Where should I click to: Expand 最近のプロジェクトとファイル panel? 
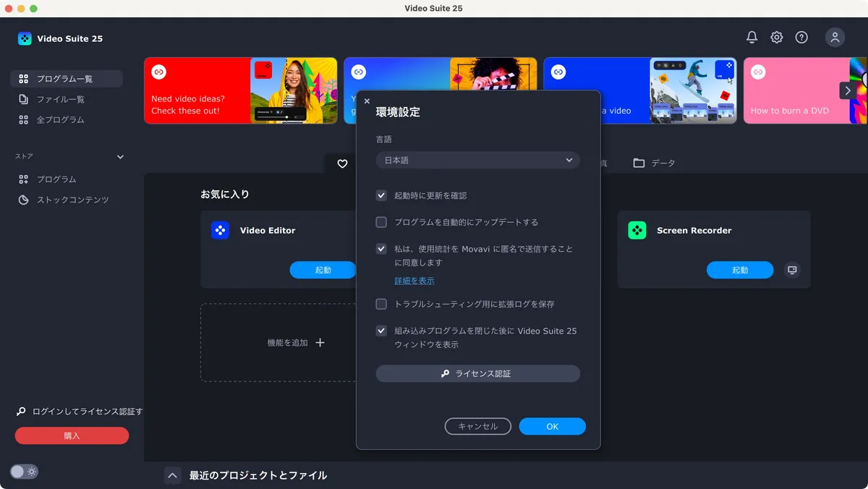[172, 475]
